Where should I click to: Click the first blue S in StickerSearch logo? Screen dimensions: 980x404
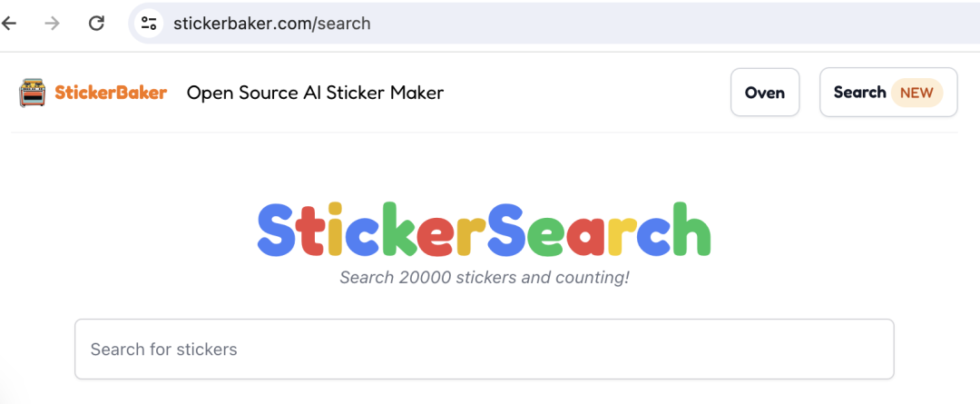coord(275,230)
